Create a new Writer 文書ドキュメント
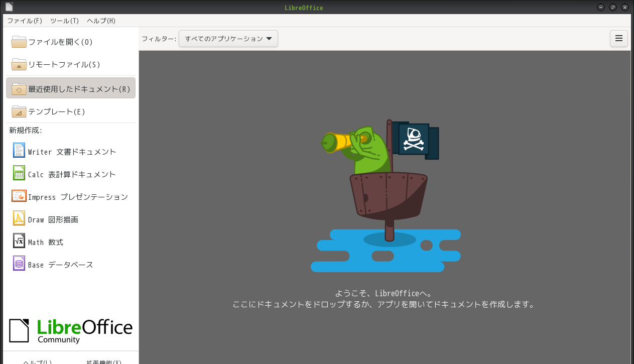634x364 pixels. tap(71, 152)
